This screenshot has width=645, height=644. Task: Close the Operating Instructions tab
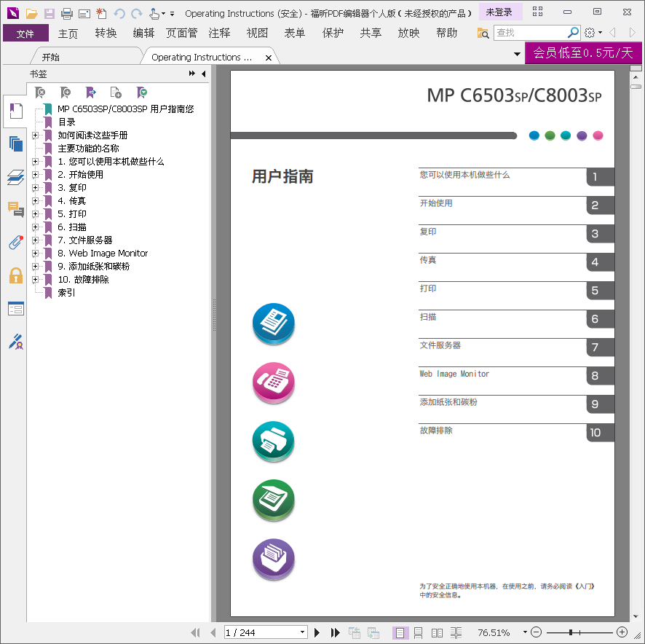(x=269, y=58)
